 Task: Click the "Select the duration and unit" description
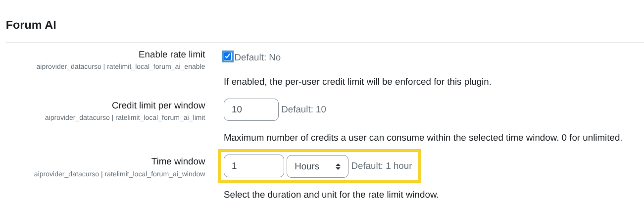click(331, 195)
